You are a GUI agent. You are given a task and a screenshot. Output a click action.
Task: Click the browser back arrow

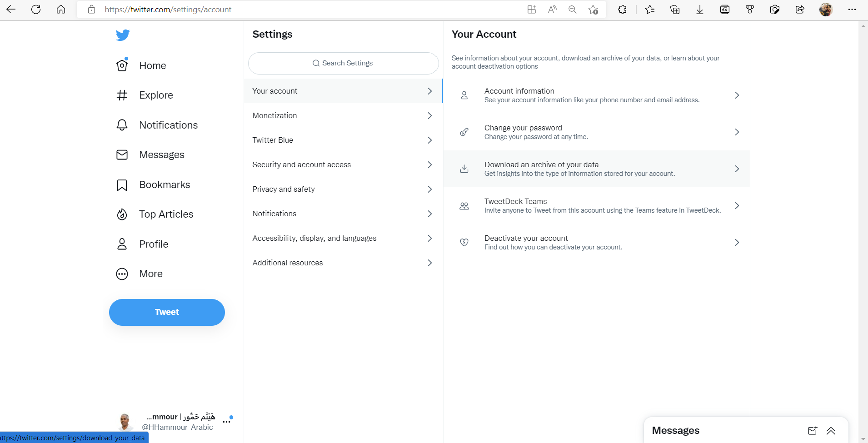[x=11, y=10]
